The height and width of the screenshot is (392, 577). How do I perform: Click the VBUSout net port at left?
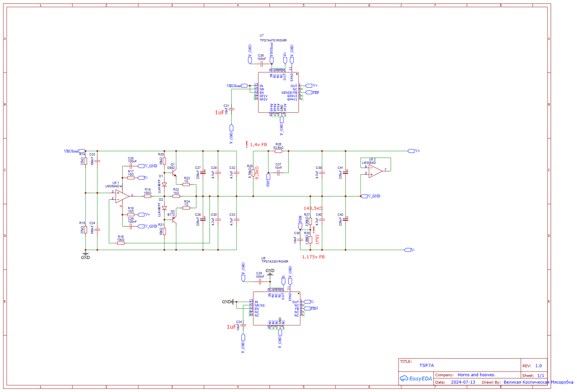(x=81, y=151)
